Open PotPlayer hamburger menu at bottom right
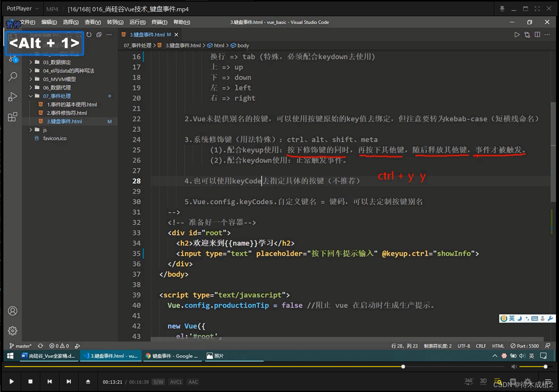This screenshot has width=559, height=392. click(x=549, y=381)
